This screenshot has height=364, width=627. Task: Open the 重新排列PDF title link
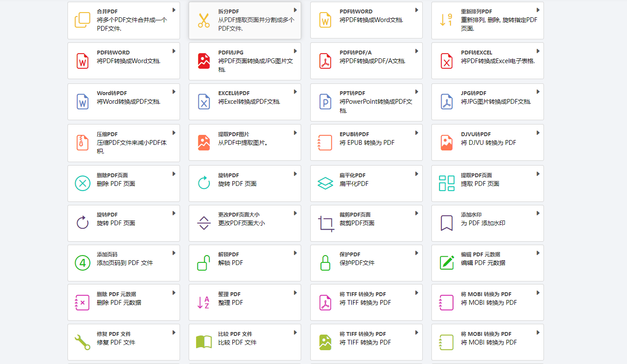(x=476, y=11)
